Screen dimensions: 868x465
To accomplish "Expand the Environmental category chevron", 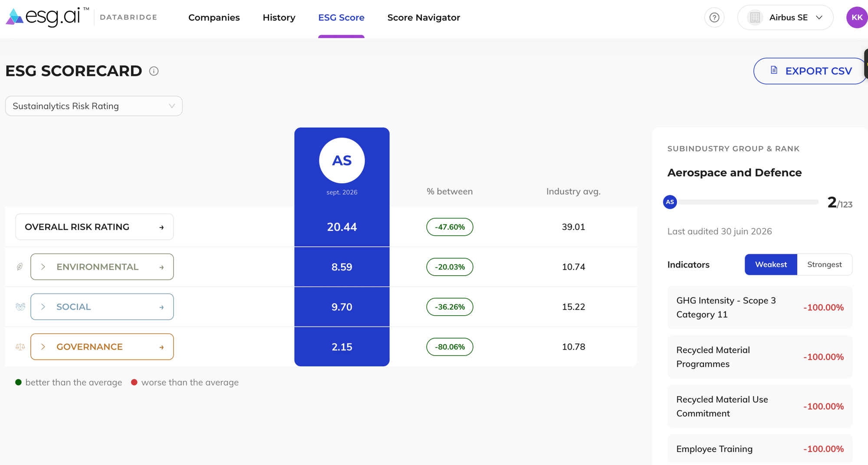I will click(43, 267).
